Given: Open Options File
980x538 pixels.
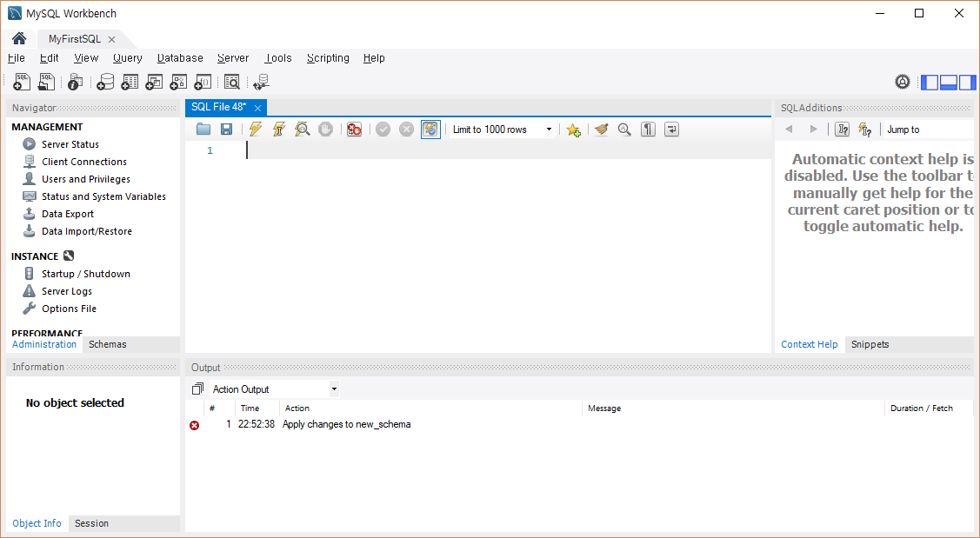Looking at the screenshot, I should pyautogui.click(x=69, y=309).
